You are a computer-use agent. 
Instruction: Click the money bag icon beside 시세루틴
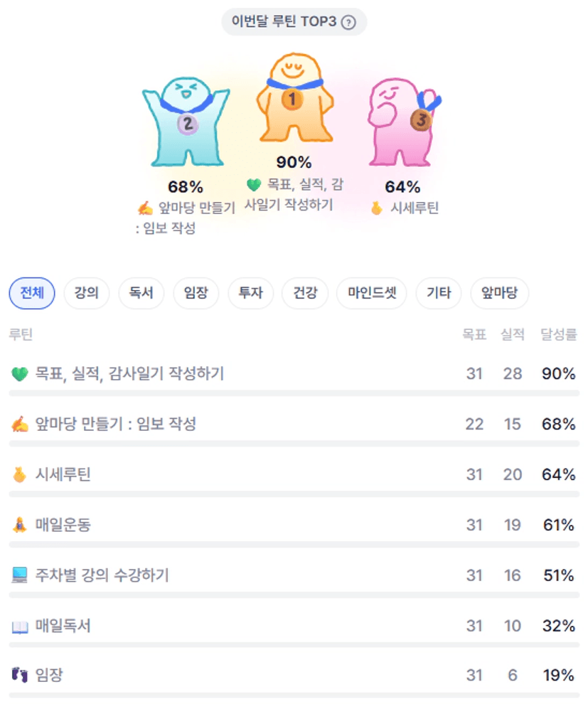[x=19, y=475]
